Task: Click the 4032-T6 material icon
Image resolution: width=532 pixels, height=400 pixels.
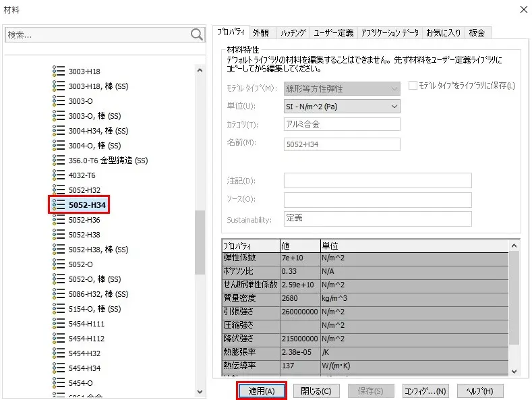Action: (x=59, y=175)
